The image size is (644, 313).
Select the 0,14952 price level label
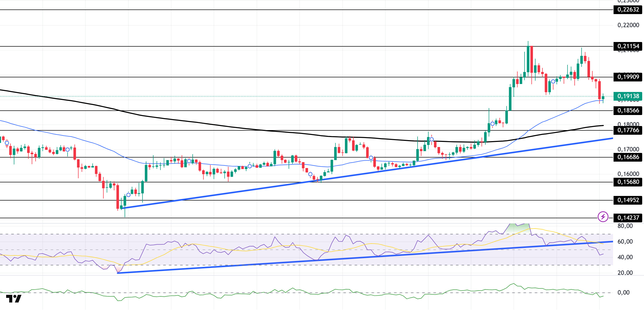[x=628, y=200]
